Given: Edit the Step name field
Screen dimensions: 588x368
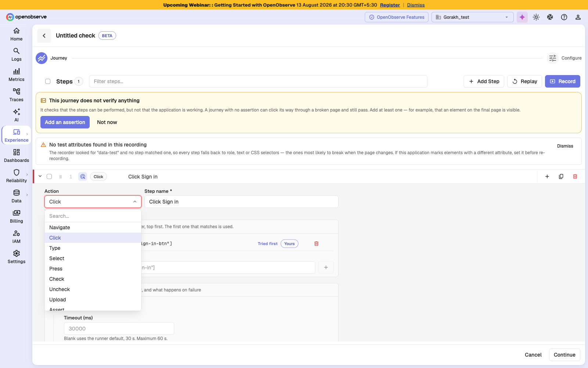Looking at the screenshot, I should coord(241,202).
